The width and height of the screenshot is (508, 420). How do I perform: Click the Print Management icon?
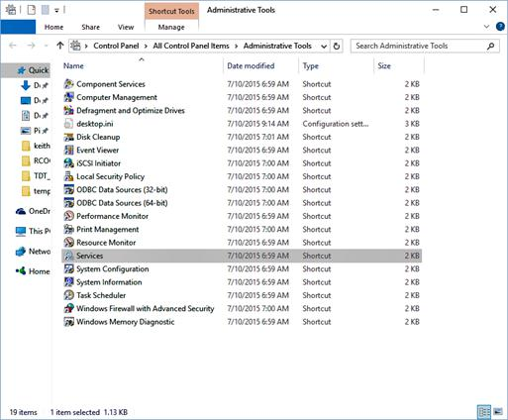(68, 229)
